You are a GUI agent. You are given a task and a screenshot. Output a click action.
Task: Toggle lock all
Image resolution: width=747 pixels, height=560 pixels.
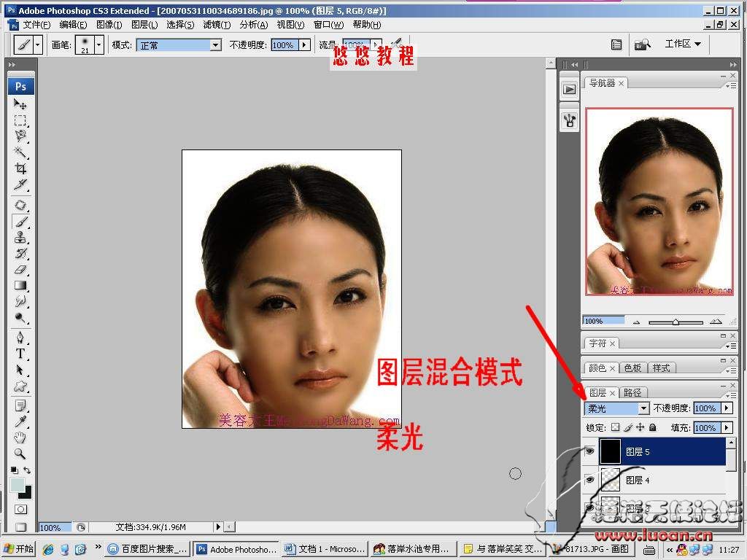coord(653,427)
